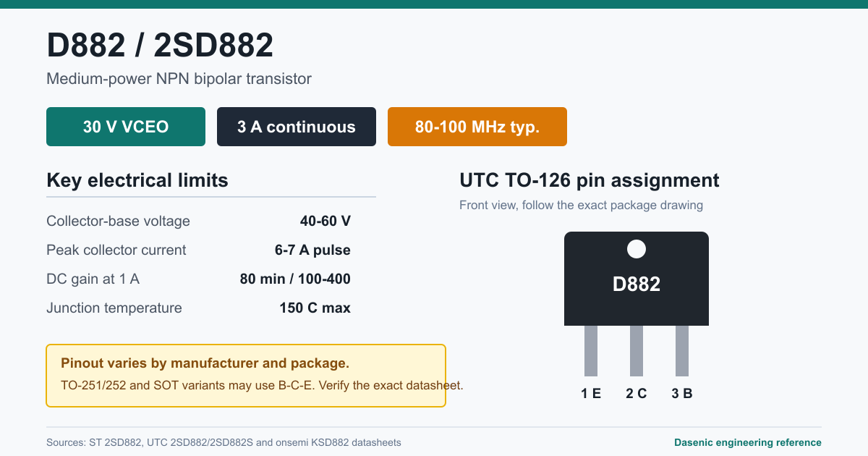The image size is (868, 456).
Task: Click the 3 A continuous badge
Action: 297,127
